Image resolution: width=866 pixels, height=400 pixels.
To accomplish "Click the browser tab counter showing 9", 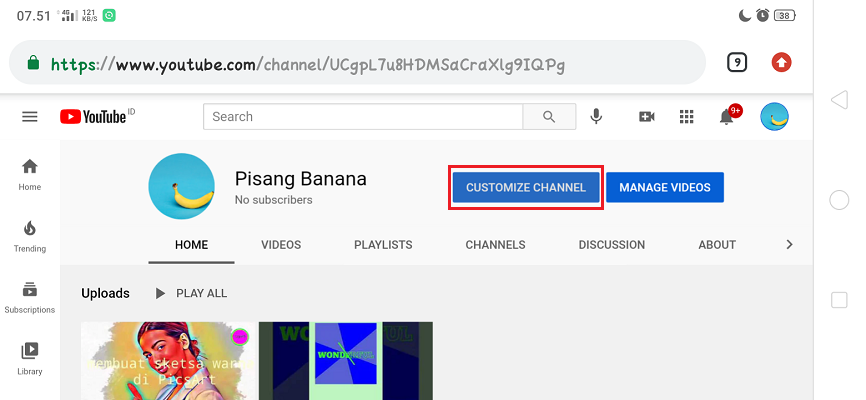I will coord(737,62).
